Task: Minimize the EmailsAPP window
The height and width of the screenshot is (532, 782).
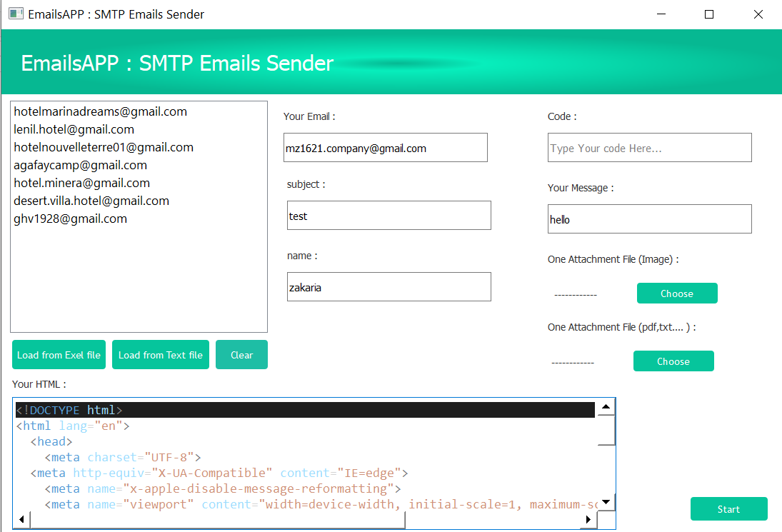Action: 661,14
